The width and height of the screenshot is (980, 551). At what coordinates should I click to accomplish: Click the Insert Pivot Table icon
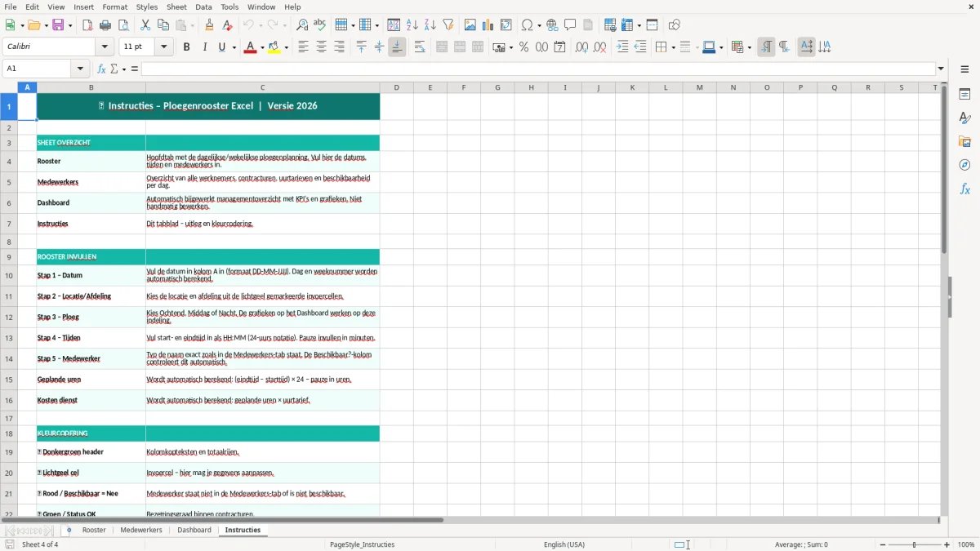click(506, 25)
